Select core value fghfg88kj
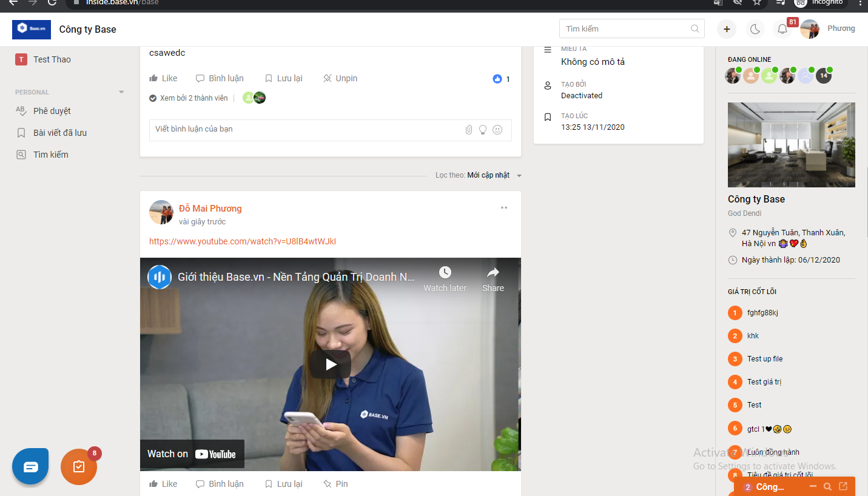The width and height of the screenshot is (868, 496). [x=762, y=313]
